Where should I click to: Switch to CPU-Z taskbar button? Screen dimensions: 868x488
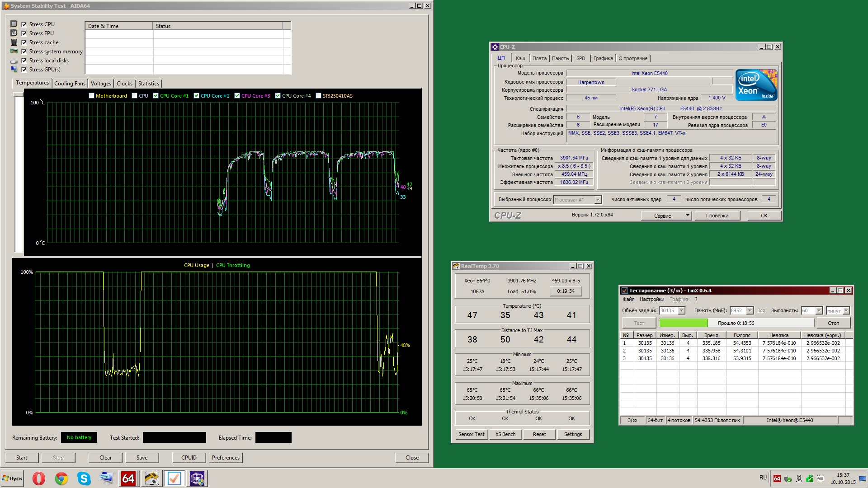coord(197,479)
